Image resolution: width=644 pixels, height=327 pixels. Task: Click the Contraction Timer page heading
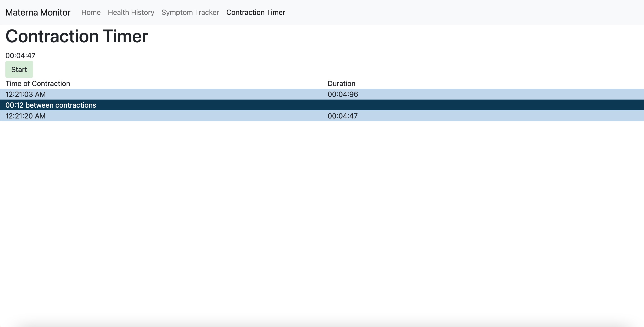click(x=77, y=36)
